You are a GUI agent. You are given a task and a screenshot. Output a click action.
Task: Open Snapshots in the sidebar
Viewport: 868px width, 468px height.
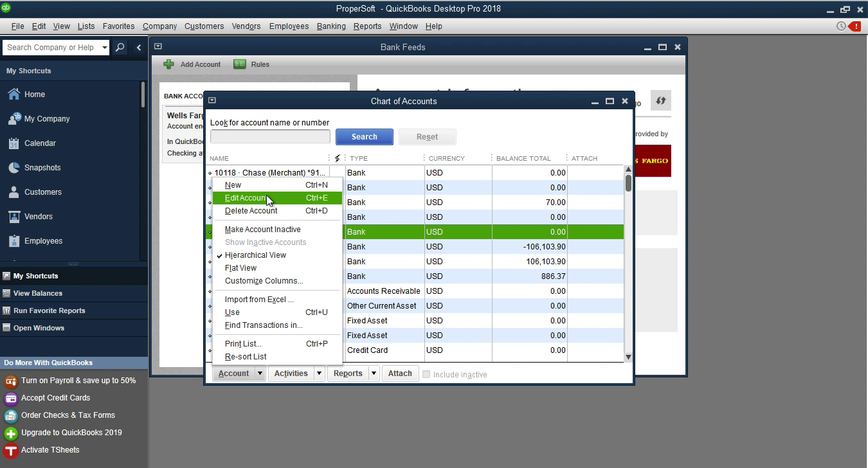tap(34, 168)
